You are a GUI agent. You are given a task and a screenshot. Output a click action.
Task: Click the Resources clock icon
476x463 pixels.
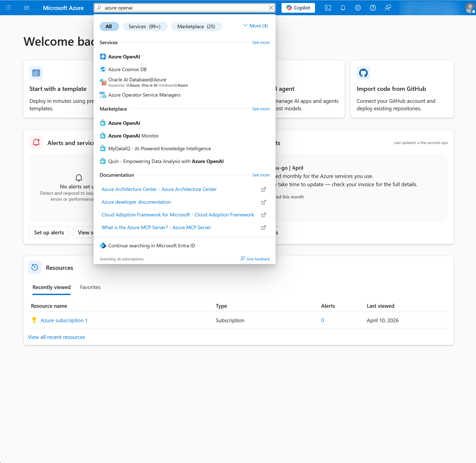(35, 268)
